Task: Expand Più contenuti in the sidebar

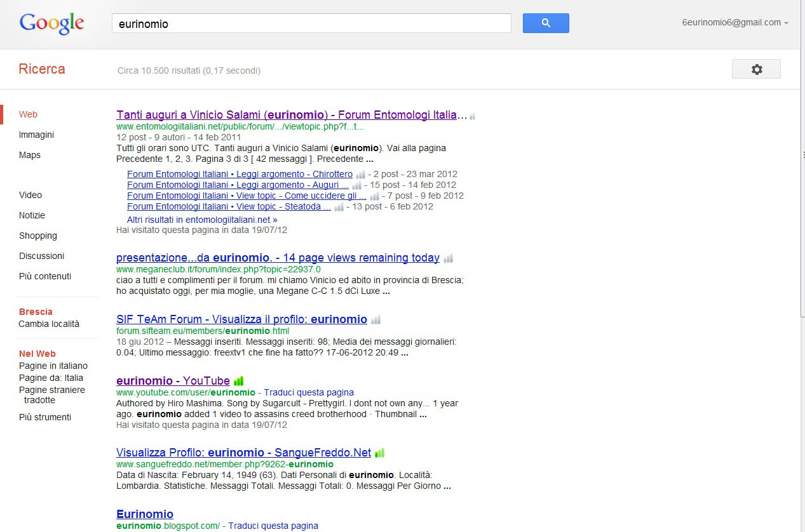Action: [x=45, y=276]
